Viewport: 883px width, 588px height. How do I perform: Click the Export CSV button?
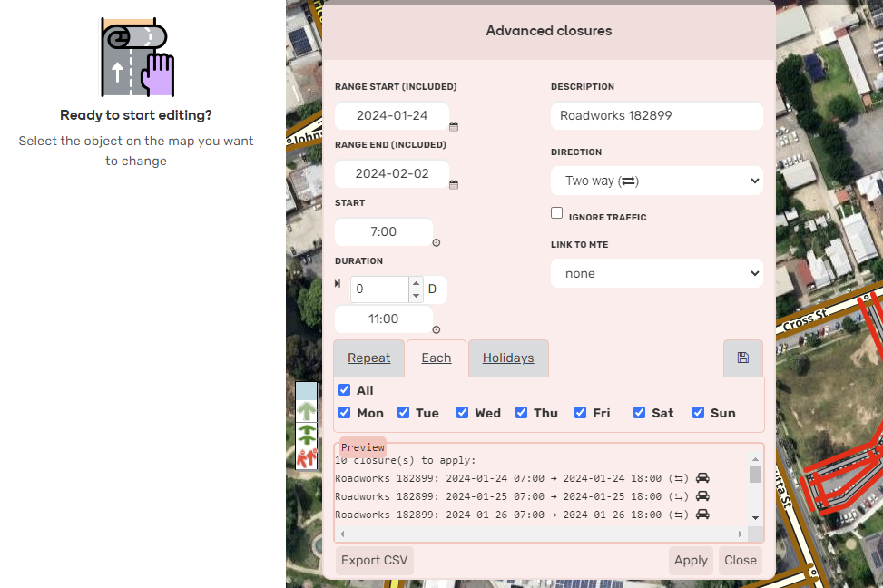point(374,560)
